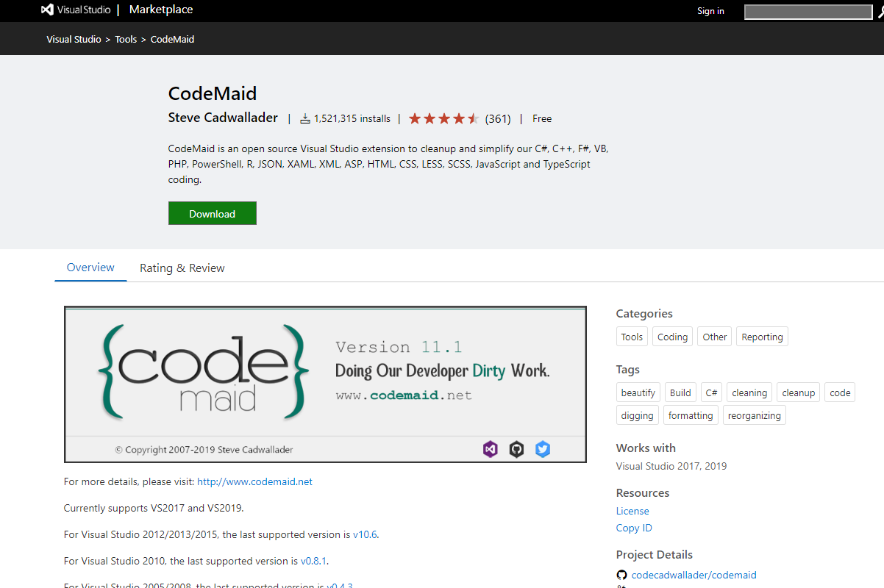884x588 pixels.
Task: Click the Build tag
Action: click(x=680, y=392)
